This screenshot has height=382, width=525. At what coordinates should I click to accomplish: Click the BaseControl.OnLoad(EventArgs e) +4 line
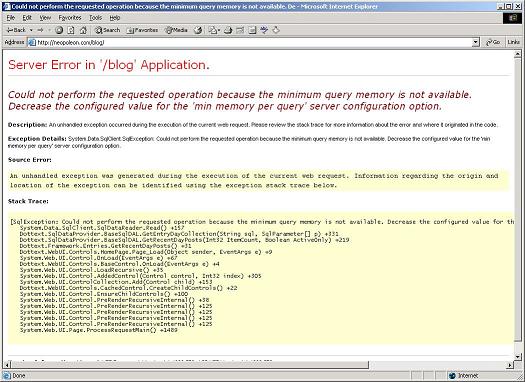pos(120,264)
